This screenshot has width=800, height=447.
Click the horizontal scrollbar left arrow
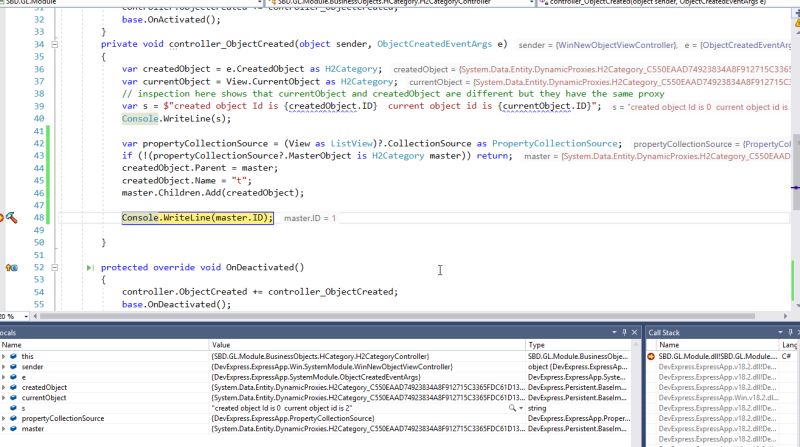(x=35, y=316)
